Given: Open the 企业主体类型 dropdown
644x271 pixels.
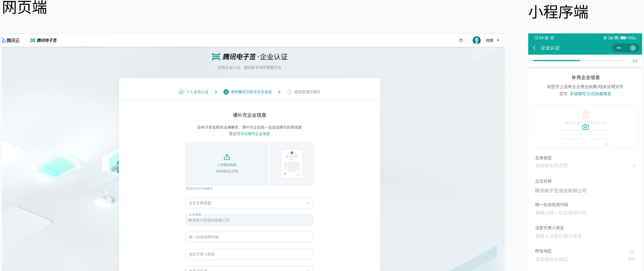Looking at the screenshot, I should [250, 203].
